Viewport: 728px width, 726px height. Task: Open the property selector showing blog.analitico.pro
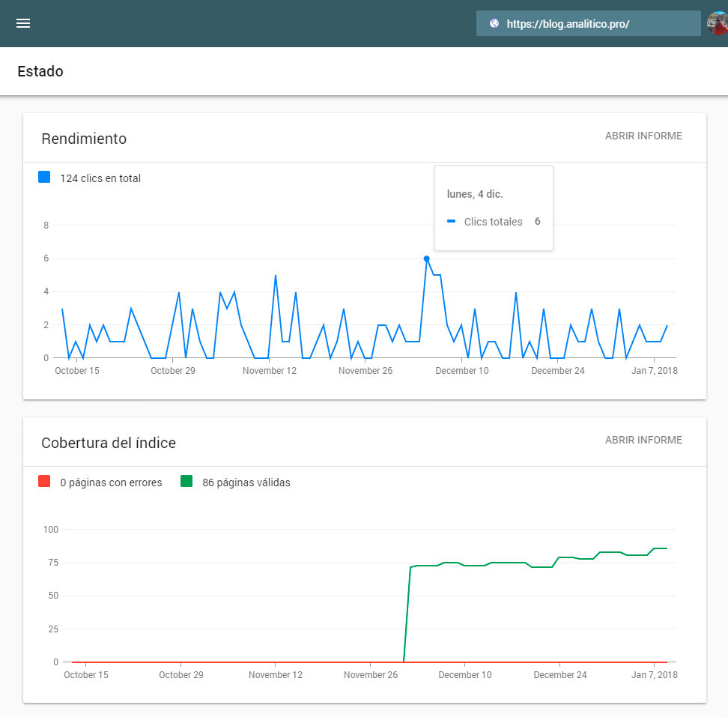click(588, 23)
